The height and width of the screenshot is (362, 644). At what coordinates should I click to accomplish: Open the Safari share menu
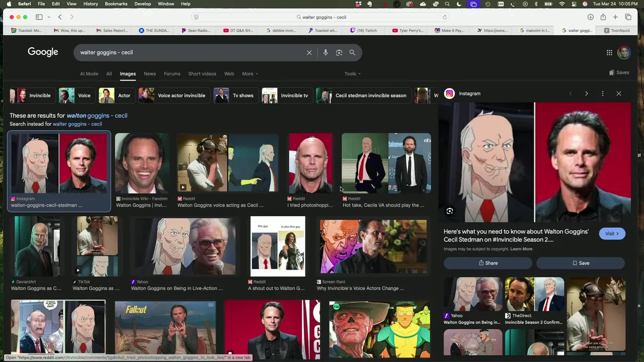tap(603, 17)
